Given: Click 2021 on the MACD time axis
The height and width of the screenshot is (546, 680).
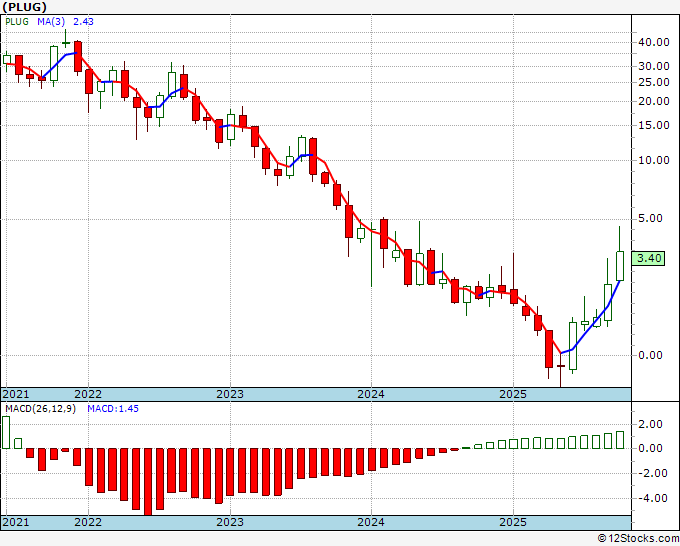Looking at the screenshot, I should (16, 522).
